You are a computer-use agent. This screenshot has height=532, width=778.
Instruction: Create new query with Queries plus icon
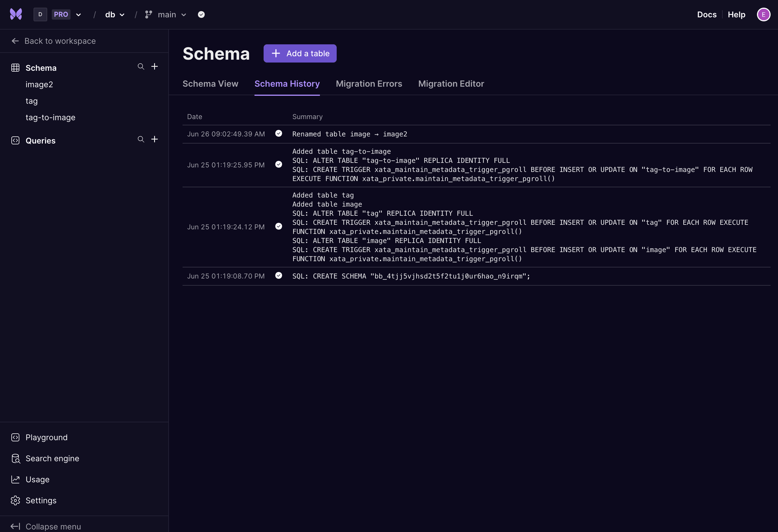[154, 139]
